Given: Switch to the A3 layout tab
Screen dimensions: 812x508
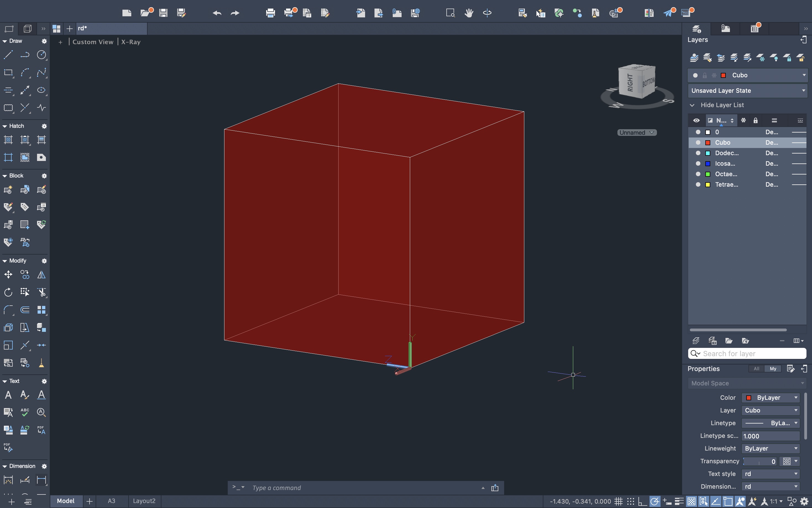Looking at the screenshot, I should [x=111, y=501].
